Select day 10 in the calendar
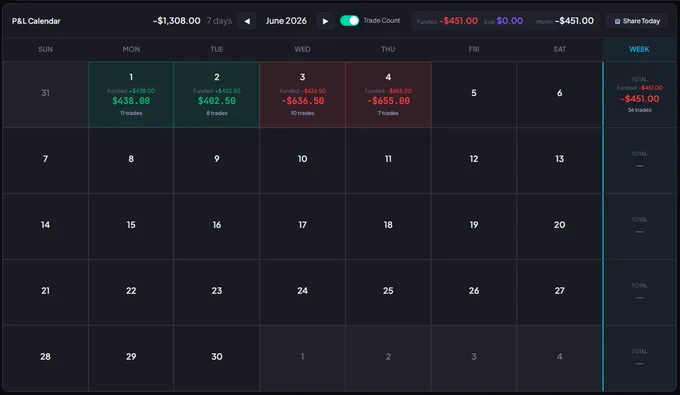This screenshot has height=395, width=680. 302,159
